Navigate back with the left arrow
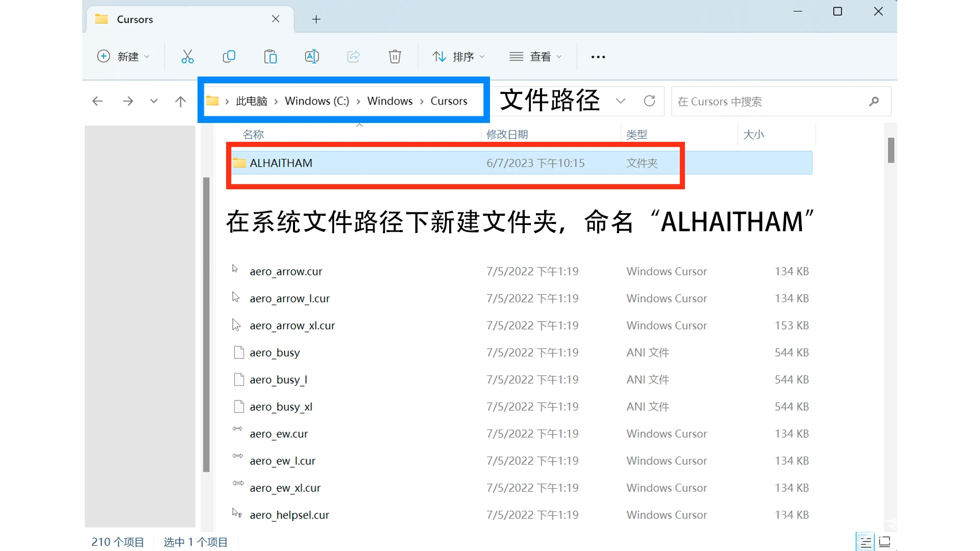The image size is (980, 551). 97,102
